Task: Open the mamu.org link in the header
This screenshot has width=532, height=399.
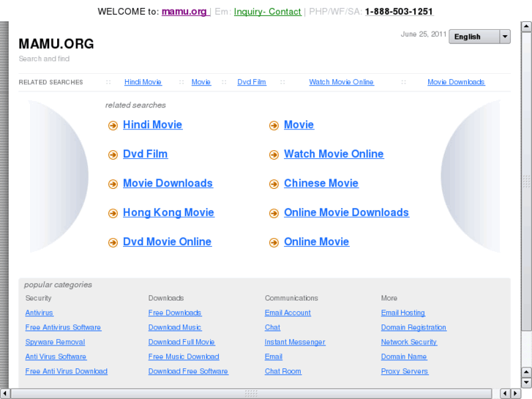Action: 184,12
